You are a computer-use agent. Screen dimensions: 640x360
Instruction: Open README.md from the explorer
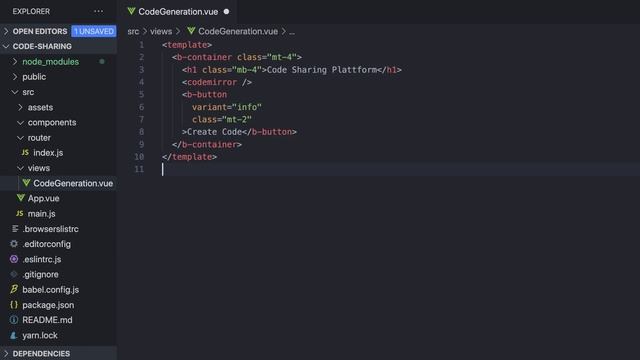coord(47,320)
